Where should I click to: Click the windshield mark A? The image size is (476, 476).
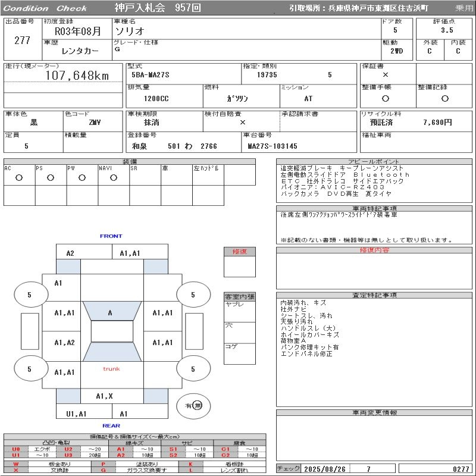point(110,313)
